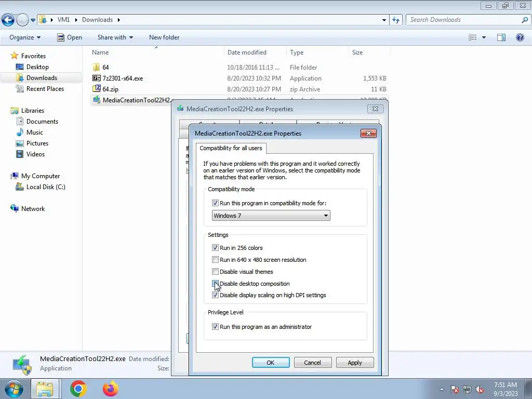
Task: Select the 64.zip archive icon
Action: pos(96,89)
